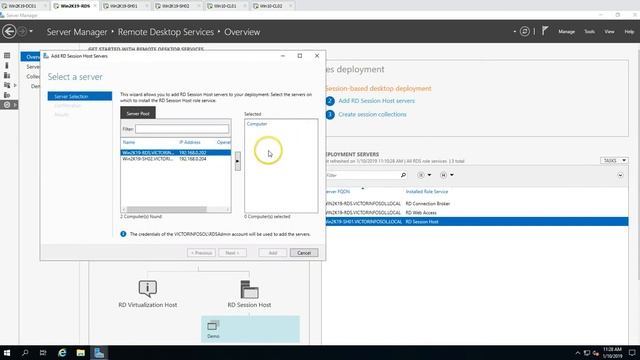Sort server pool by Name column
Screen dimensions: 640x360
(x=129, y=142)
